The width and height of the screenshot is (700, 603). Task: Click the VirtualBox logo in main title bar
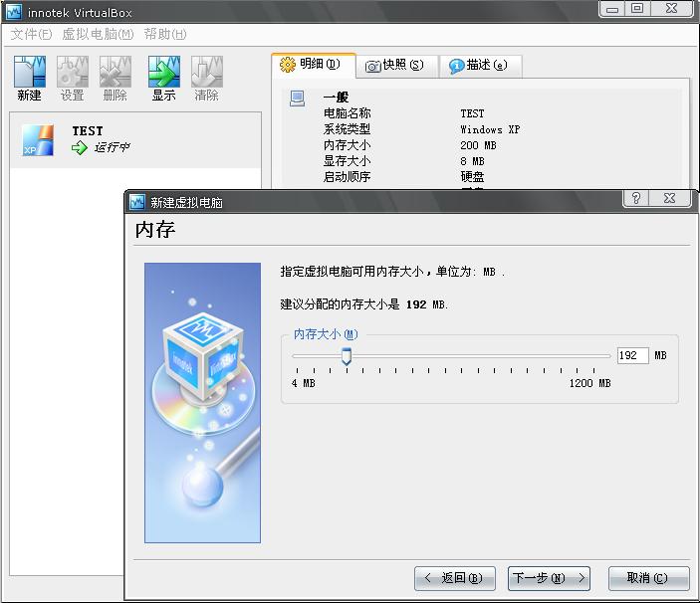(x=13, y=12)
